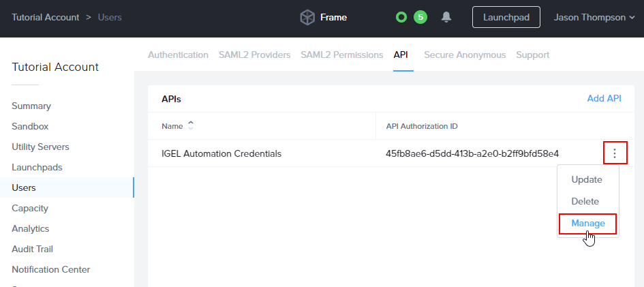The width and height of the screenshot is (644, 287).
Task: Choose Manage from the context menu
Action: pyautogui.click(x=587, y=224)
